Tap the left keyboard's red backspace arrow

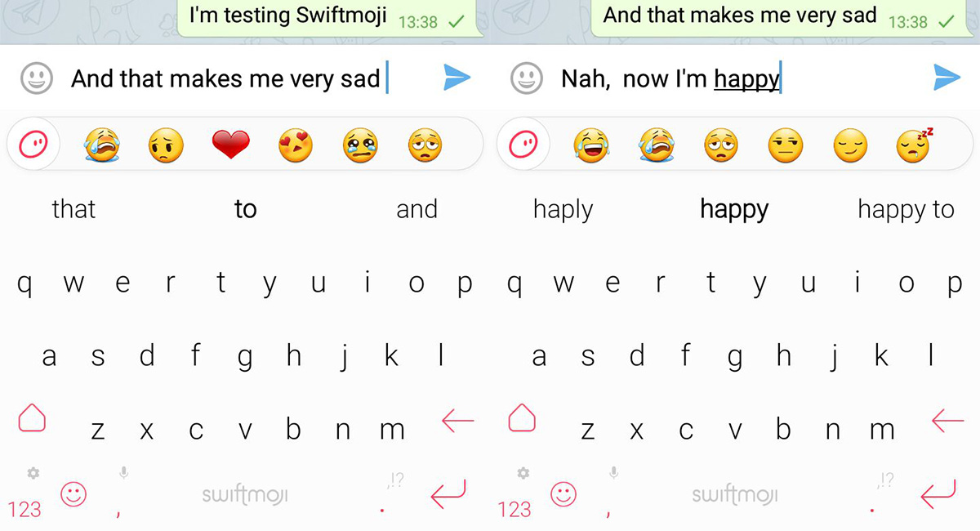(x=457, y=421)
